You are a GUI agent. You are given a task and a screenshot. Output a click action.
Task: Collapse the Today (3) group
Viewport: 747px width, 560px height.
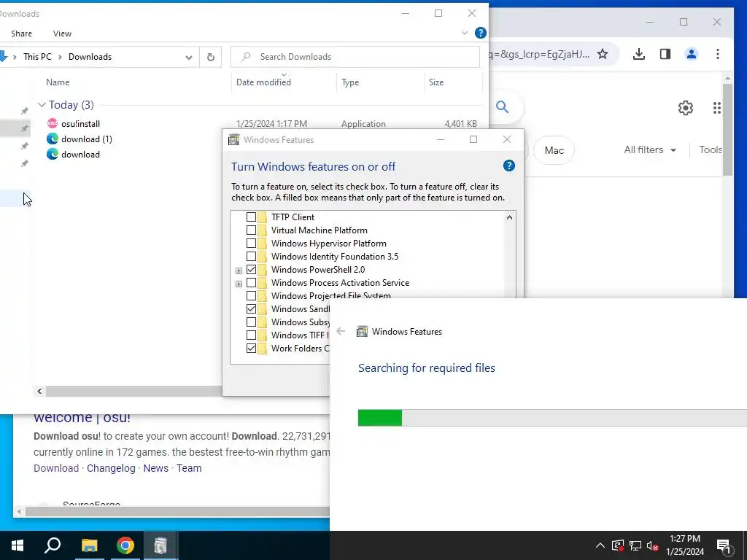(42, 104)
